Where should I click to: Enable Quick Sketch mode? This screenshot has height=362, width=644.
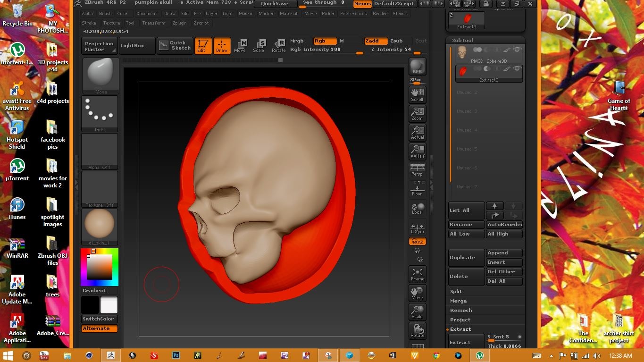tap(175, 45)
